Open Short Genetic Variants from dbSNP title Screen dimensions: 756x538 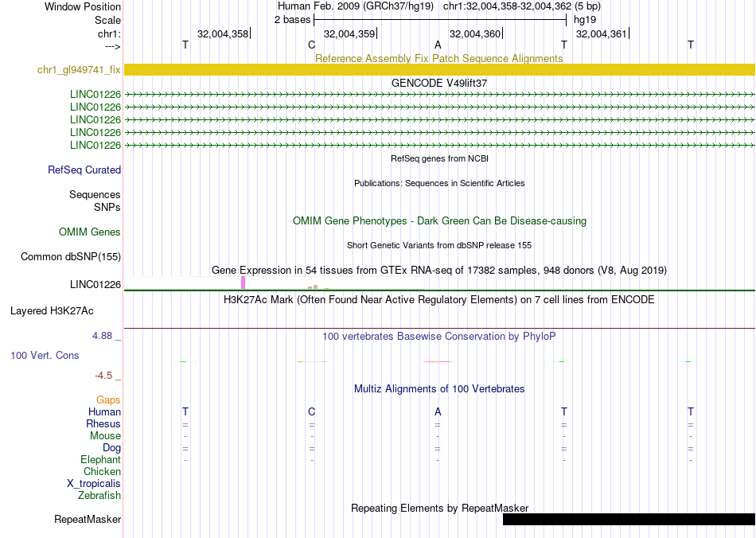point(439,245)
